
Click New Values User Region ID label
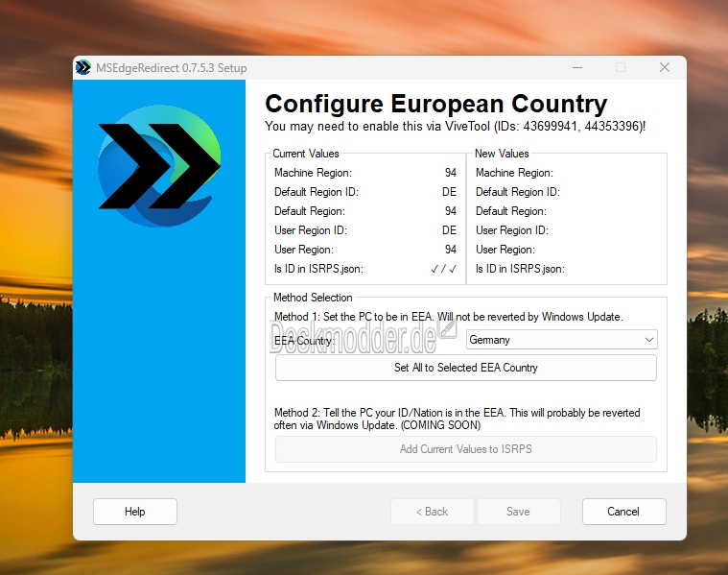[512, 230]
